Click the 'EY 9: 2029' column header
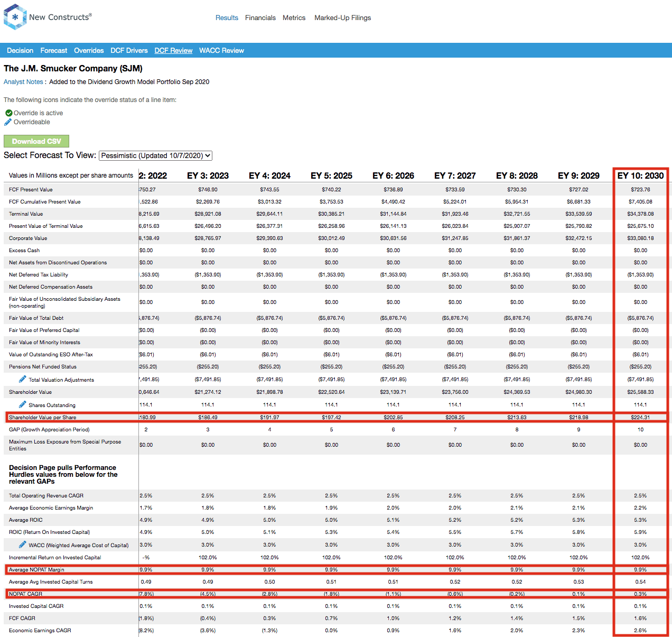672x637 pixels. click(x=578, y=176)
